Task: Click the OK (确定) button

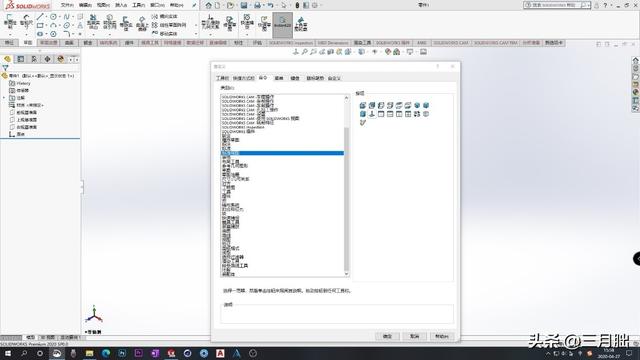Action: 387,336
